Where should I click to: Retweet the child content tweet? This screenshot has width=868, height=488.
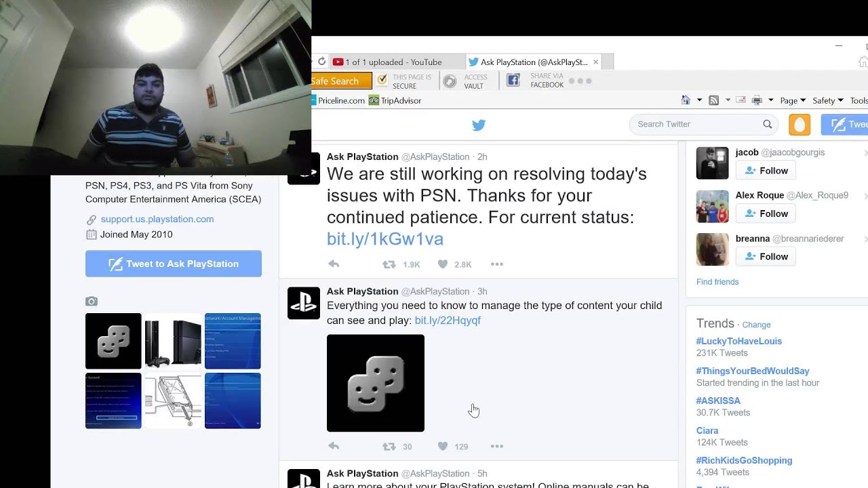tap(389, 446)
